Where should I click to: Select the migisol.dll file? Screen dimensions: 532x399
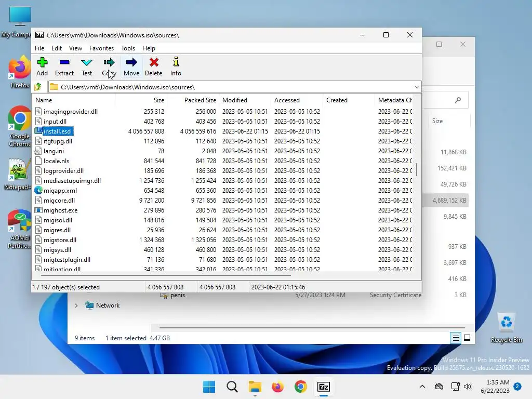(x=58, y=220)
